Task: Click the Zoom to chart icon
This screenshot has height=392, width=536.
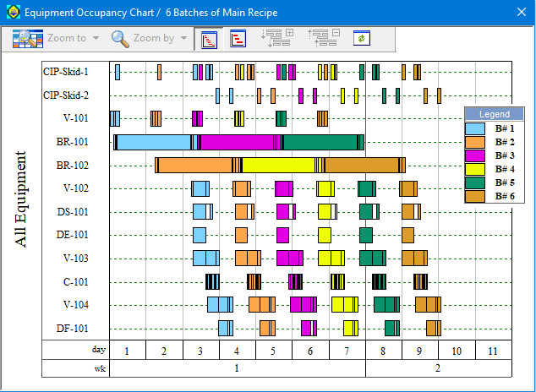Action: (28, 39)
